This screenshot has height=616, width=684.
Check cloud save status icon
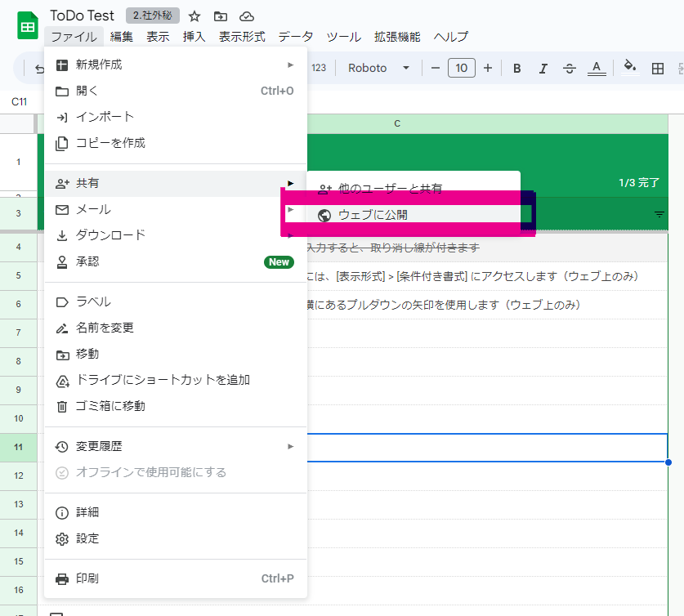click(x=246, y=16)
